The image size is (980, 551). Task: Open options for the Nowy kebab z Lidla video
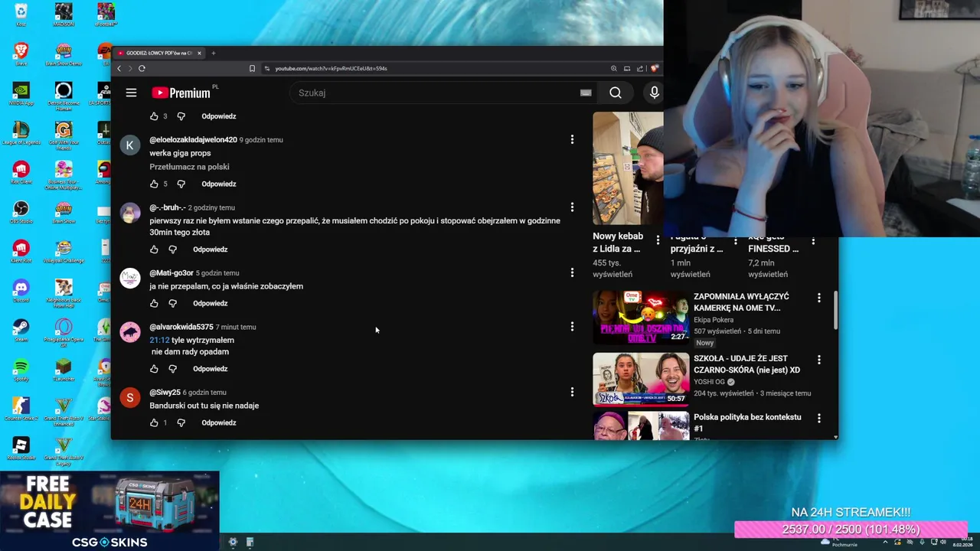[658, 240]
